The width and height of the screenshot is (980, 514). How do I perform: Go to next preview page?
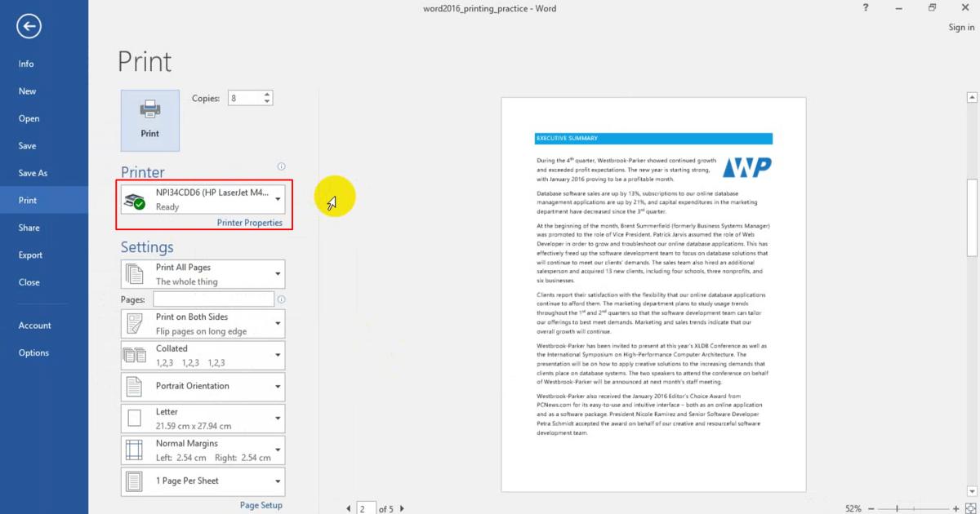point(402,509)
